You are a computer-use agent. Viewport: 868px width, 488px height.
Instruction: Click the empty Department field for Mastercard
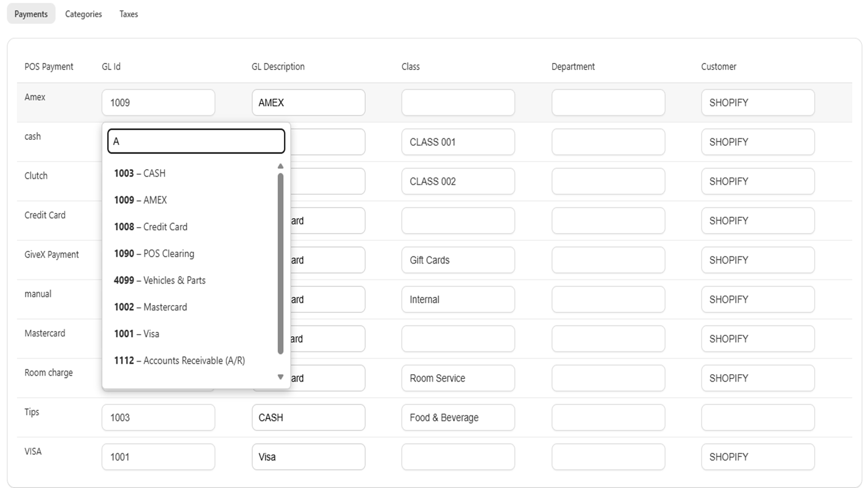tap(608, 338)
